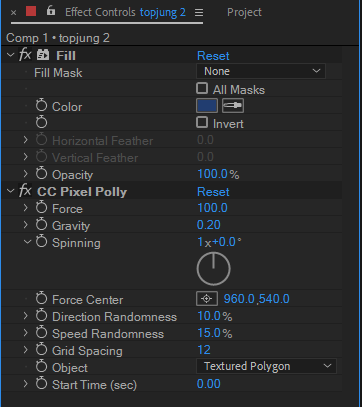Toggle the Opacity stopwatch

42,173
